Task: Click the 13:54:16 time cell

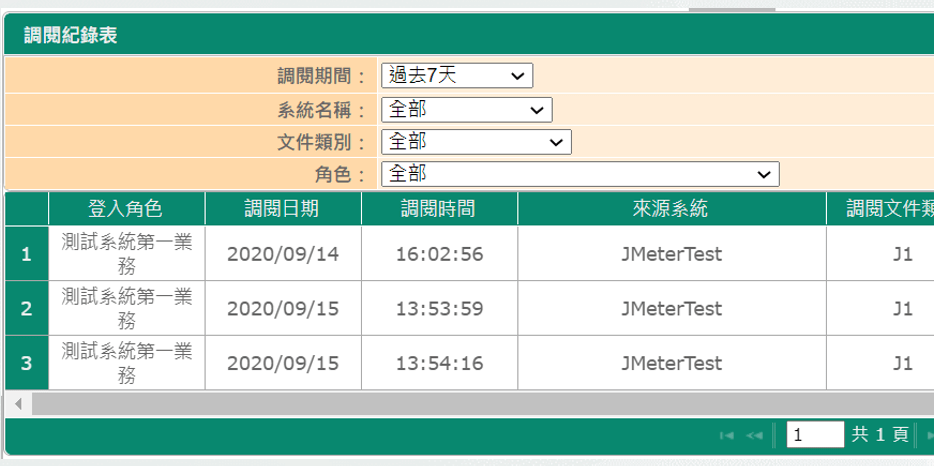Action: point(439,363)
